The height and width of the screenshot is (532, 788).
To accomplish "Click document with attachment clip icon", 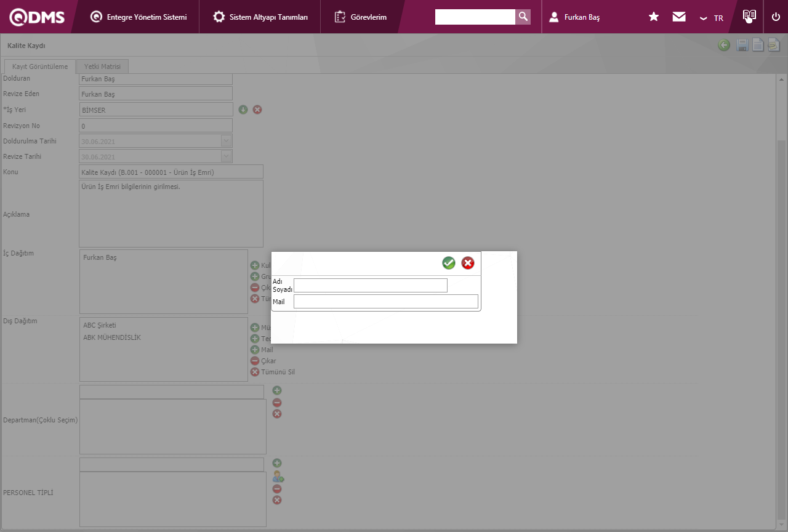I will [x=774, y=45].
